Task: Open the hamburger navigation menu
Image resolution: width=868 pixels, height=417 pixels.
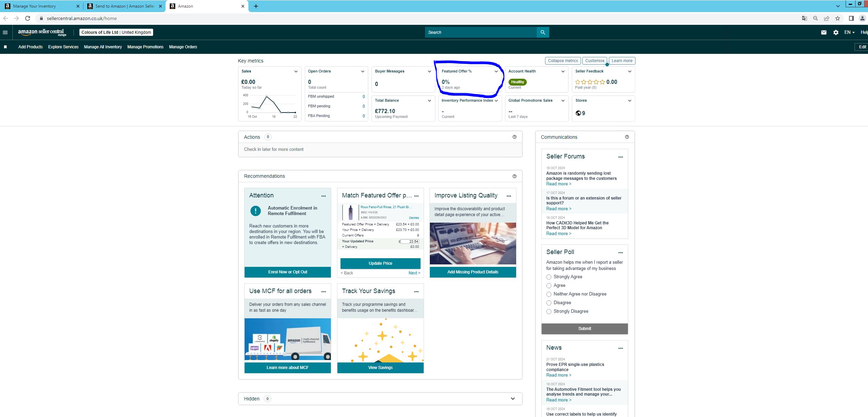Action: click(5, 32)
